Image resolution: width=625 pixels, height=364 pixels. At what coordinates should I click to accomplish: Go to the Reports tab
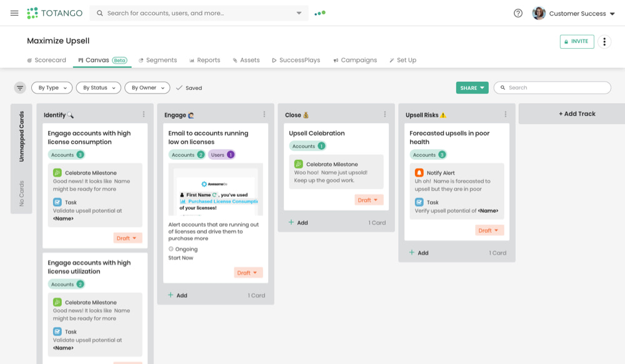(x=205, y=60)
